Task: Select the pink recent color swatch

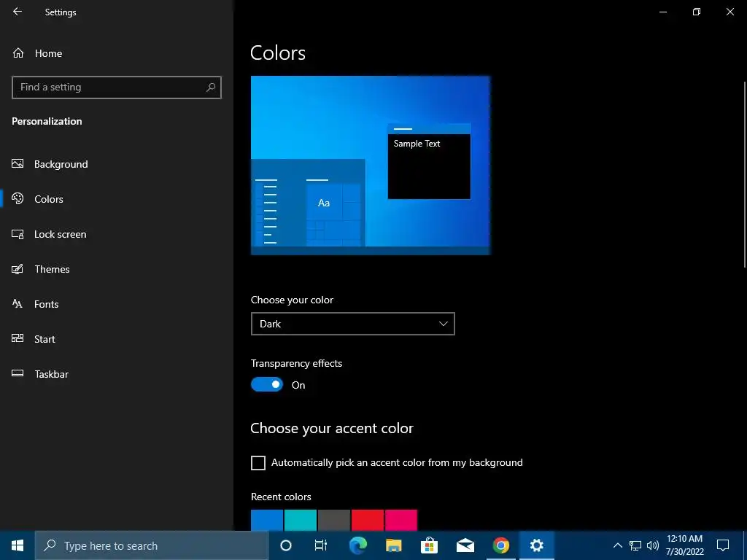Action: [x=401, y=520]
